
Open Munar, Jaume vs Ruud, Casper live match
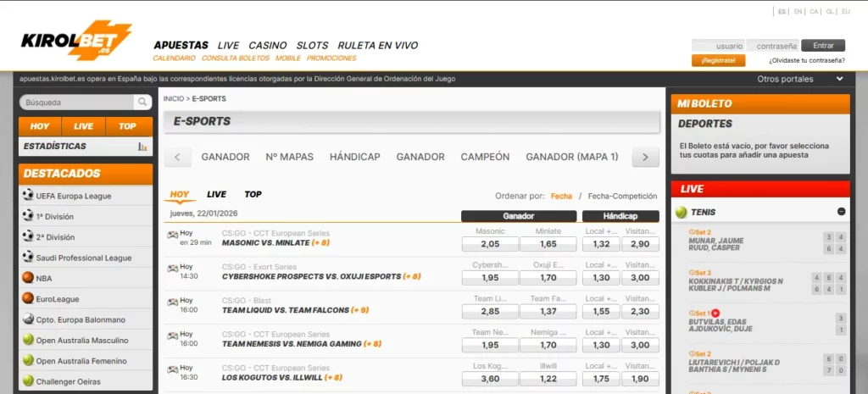click(716, 245)
